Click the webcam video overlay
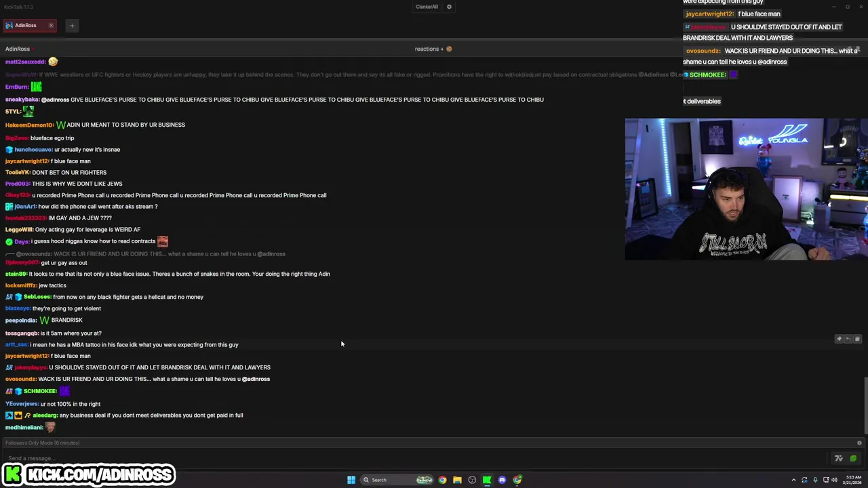Image resolution: width=868 pixels, height=488 pixels. [x=746, y=189]
